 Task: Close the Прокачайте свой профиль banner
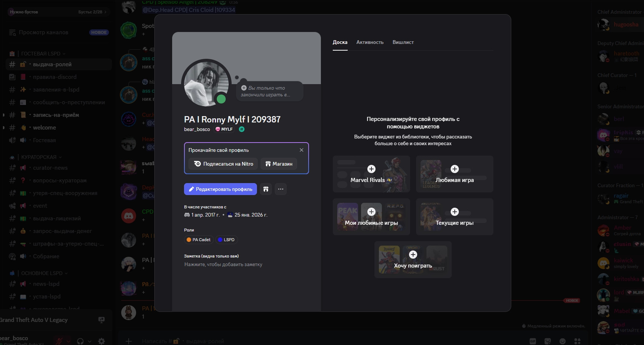tap(302, 150)
